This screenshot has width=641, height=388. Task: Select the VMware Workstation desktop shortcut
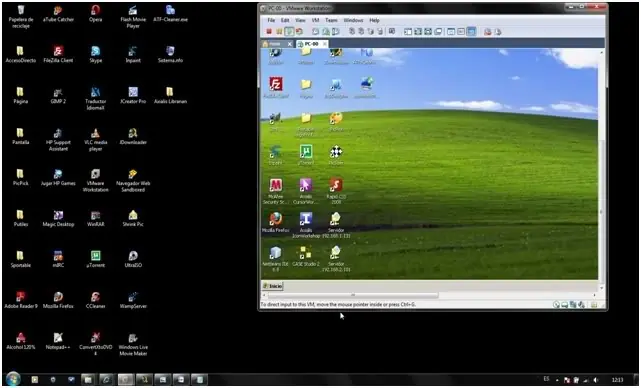click(95, 180)
